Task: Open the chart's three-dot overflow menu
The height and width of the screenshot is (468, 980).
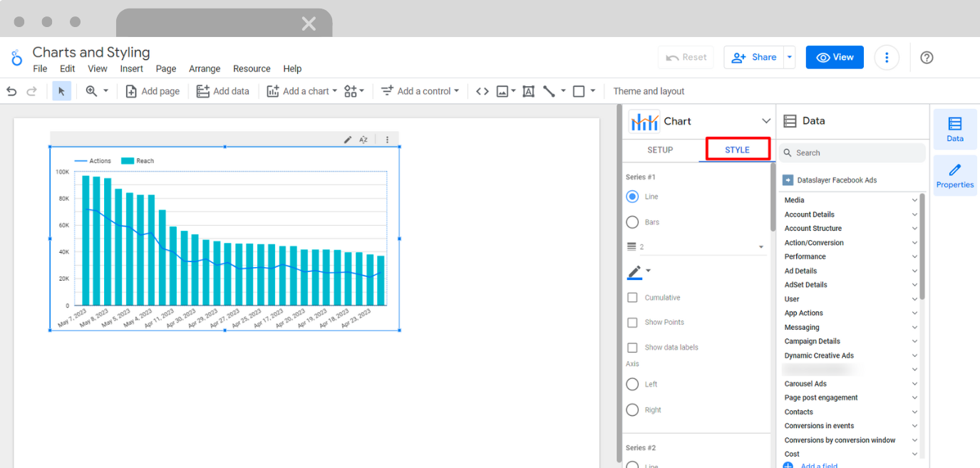Action: point(388,139)
